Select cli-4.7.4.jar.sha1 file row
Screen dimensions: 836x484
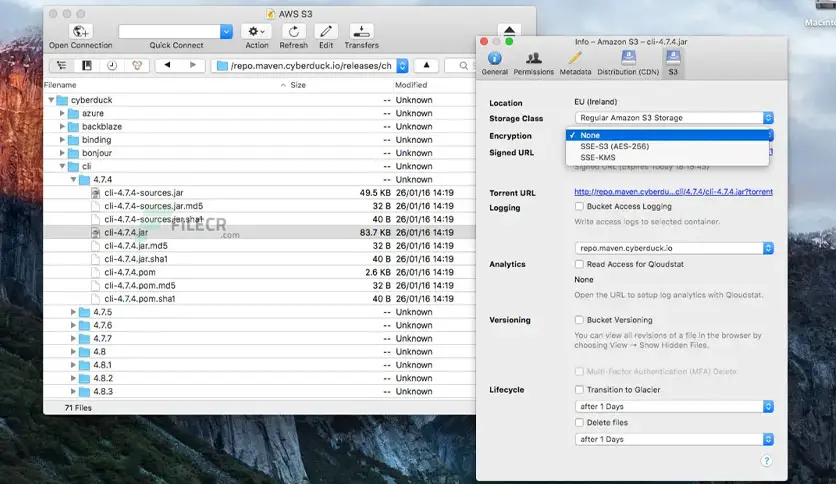[259, 259]
